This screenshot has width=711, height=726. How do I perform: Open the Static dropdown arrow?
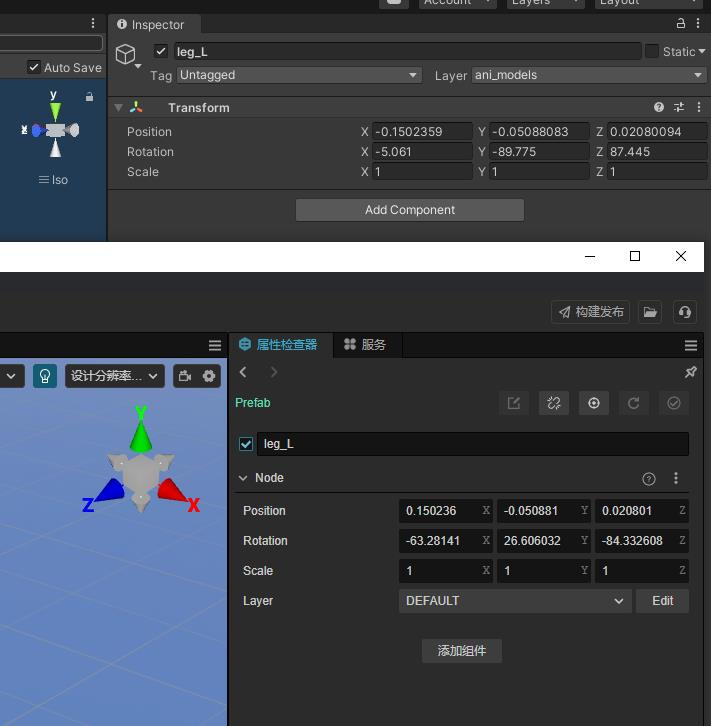click(x=702, y=51)
